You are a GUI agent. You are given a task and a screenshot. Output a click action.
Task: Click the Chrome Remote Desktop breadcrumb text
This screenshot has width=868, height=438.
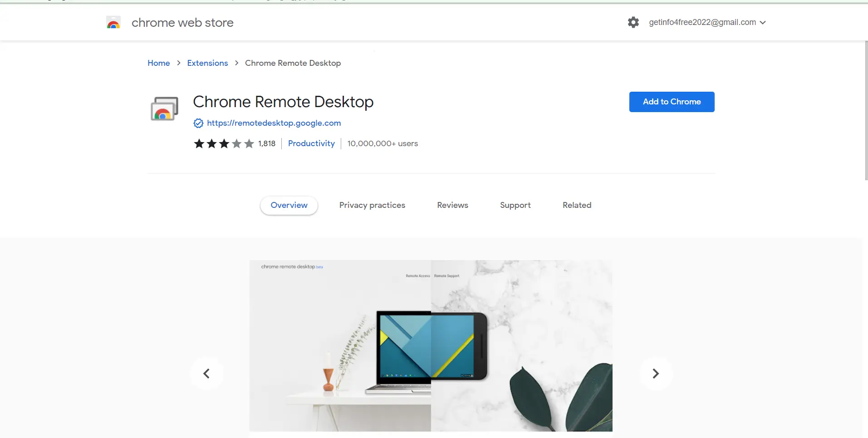(x=293, y=63)
